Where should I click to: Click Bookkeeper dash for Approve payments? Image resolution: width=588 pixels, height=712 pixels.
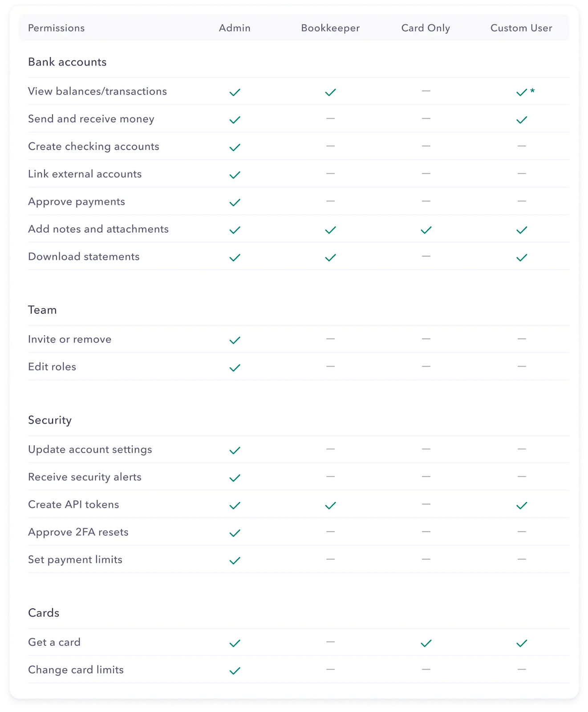tap(330, 201)
